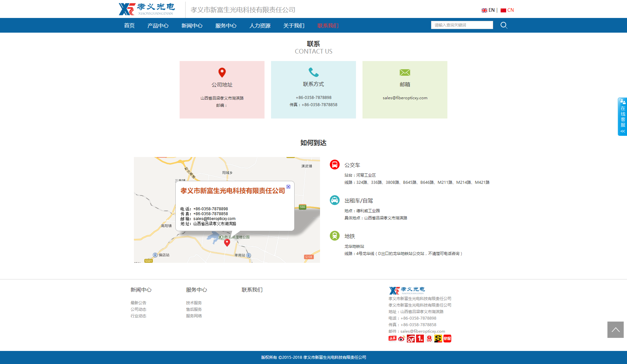This screenshot has width=627, height=364.
Task: Switch language to EN
Action: pos(491,10)
